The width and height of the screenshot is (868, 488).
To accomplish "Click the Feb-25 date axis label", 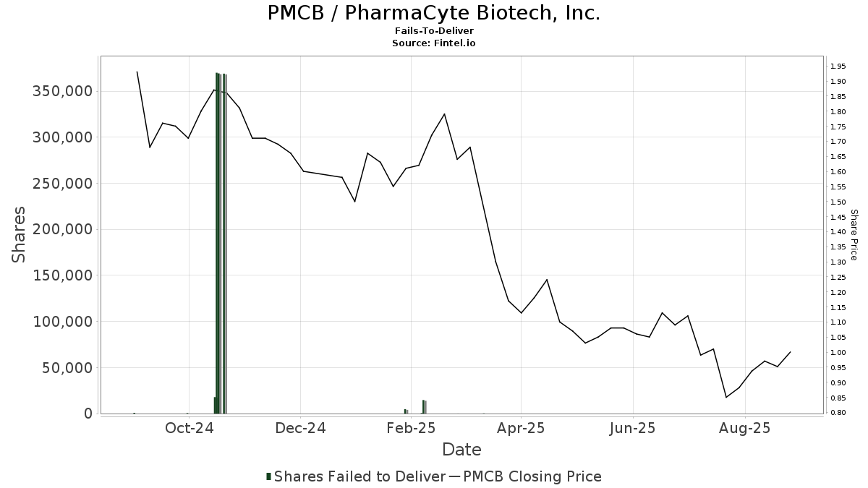I will click(411, 428).
